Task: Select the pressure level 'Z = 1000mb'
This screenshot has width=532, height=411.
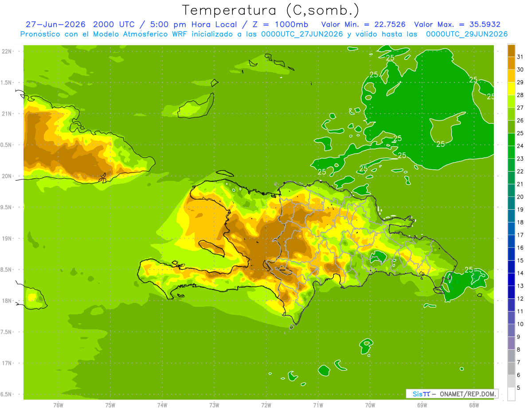Action: coord(275,24)
